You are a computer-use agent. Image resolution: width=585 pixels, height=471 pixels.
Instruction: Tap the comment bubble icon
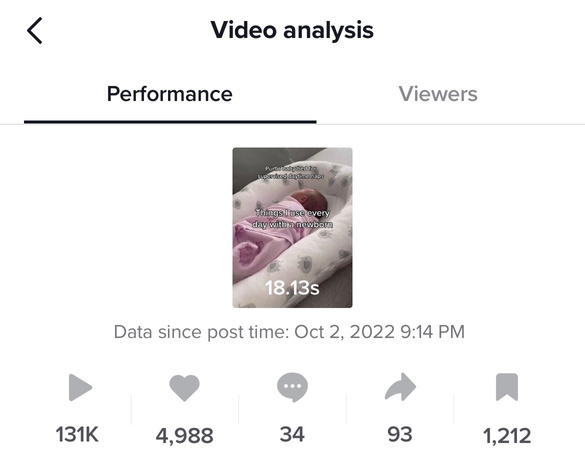[x=292, y=387]
